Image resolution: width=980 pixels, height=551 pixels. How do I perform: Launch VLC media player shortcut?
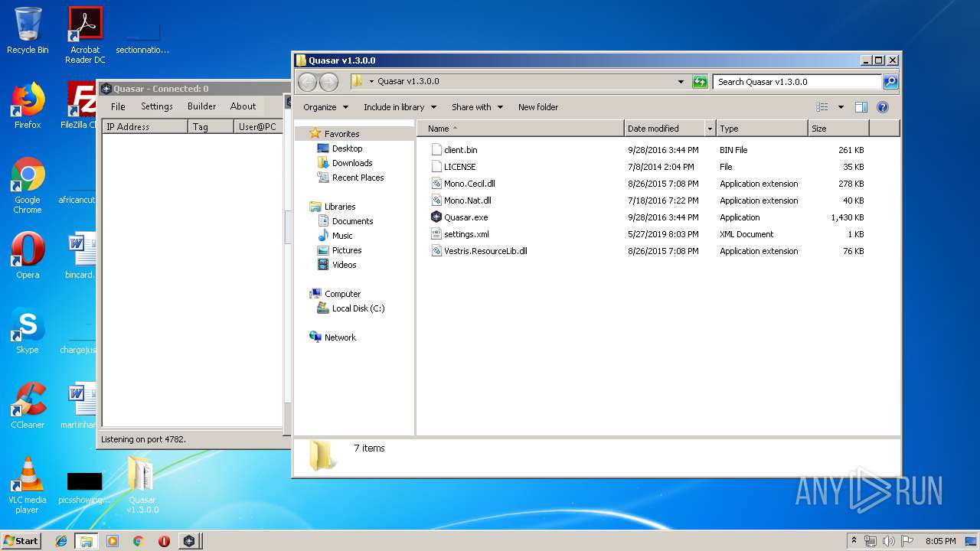click(x=28, y=485)
